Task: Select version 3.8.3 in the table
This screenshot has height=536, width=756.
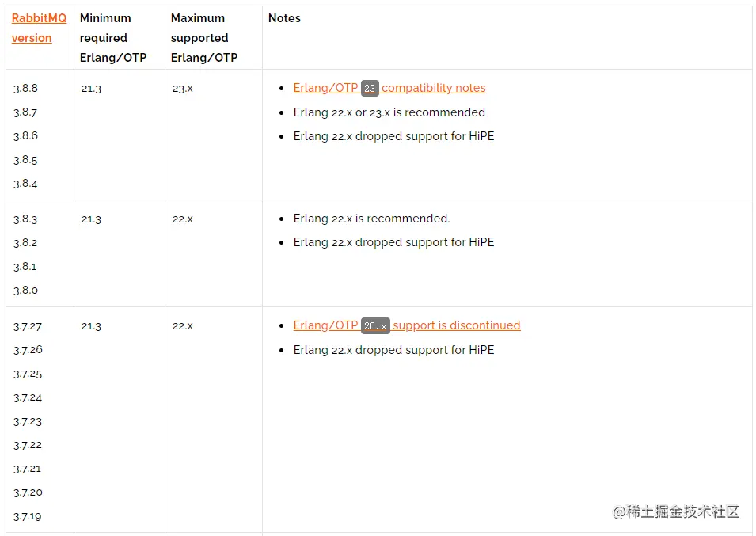Action: pyautogui.click(x=25, y=219)
